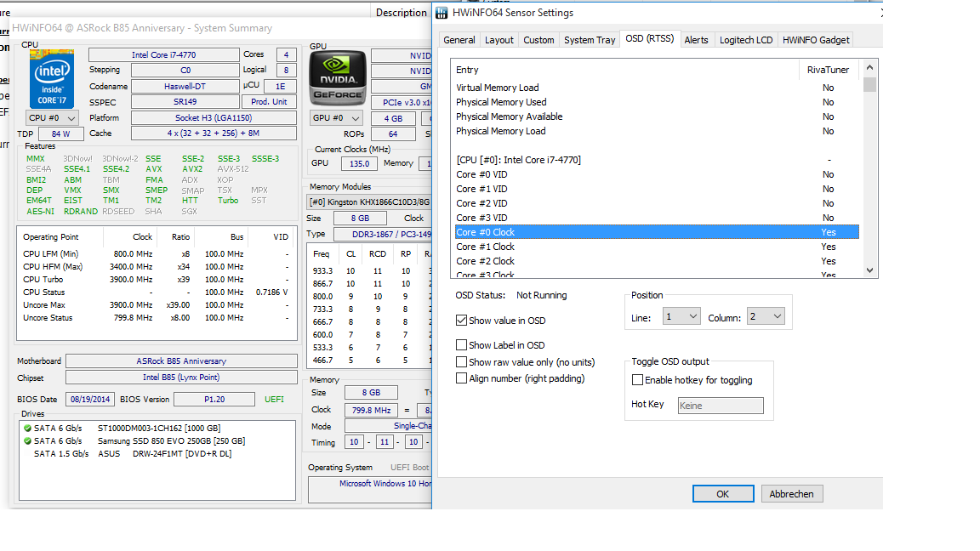Open the HWiNFO Gadget tab
Image resolution: width=980 pixels, height=551 pixels.
click(x=816, y=40)
